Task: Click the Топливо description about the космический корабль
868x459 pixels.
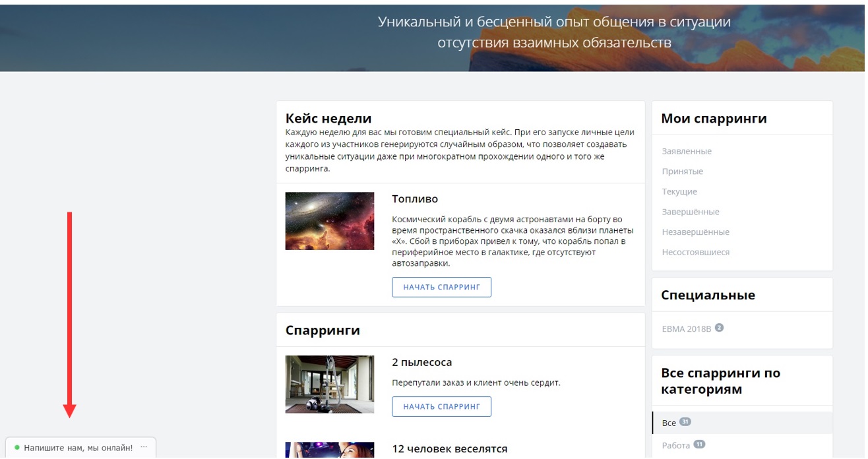Action: tap(512, 241)
